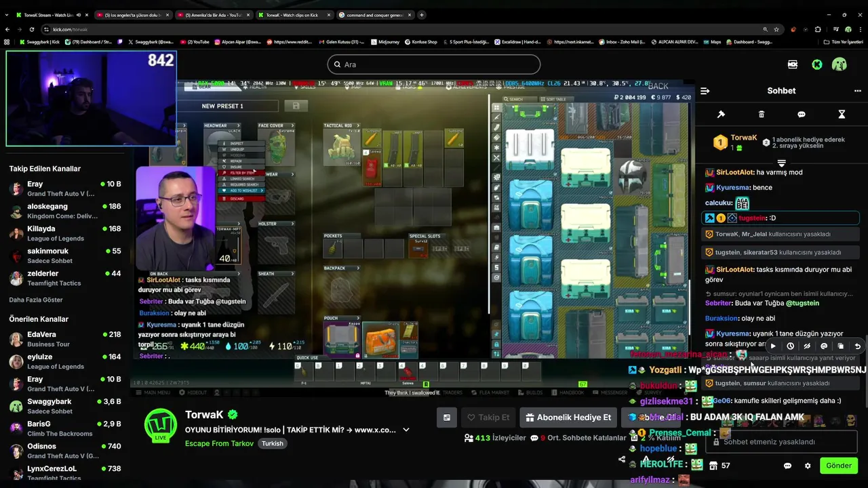The width and height of the screenshot is (868, 488).
Task: Click Abonelik Hediye Et button
Action: [568, 418]
